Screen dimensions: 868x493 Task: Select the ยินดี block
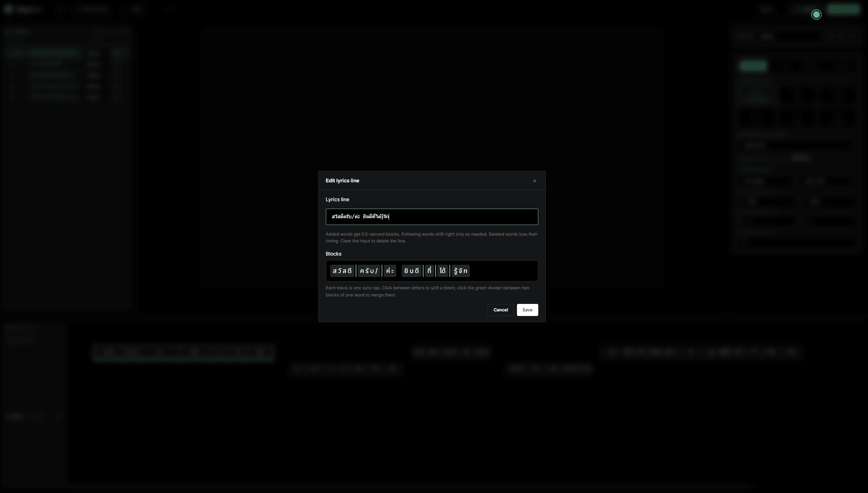pos(411,271)
